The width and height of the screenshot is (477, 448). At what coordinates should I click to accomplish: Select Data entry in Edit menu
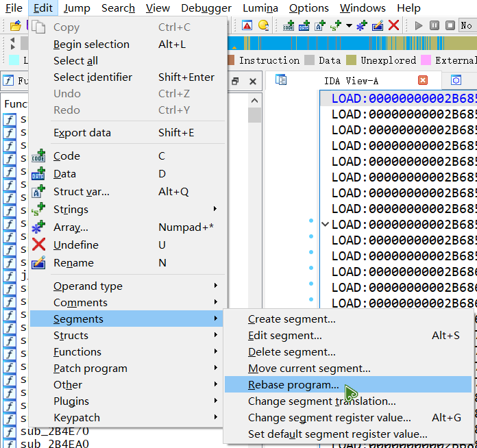(x=127, y=174)
